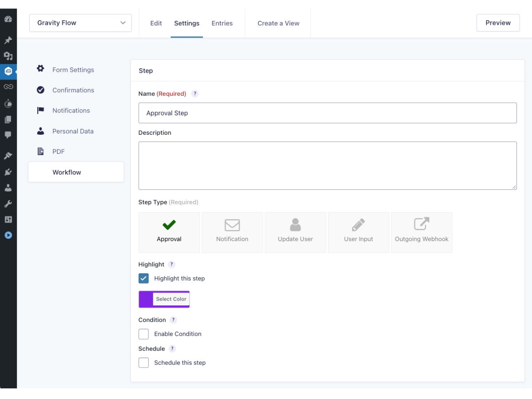
Task: Open Appearance via the paintbrush icon
Action: click(x=8, y=156)
